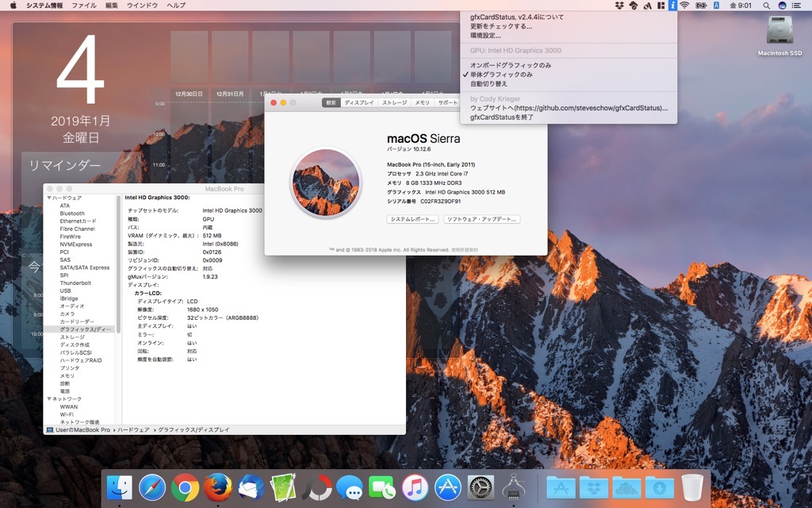Open Google Chrome in the Dock
This screenshot has width=812, height=508.
click(x=185, y=488)
